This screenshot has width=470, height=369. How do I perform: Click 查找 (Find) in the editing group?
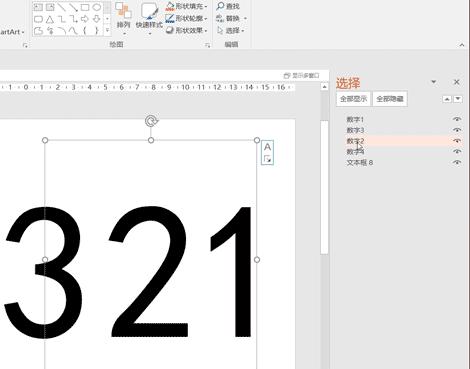228,6
